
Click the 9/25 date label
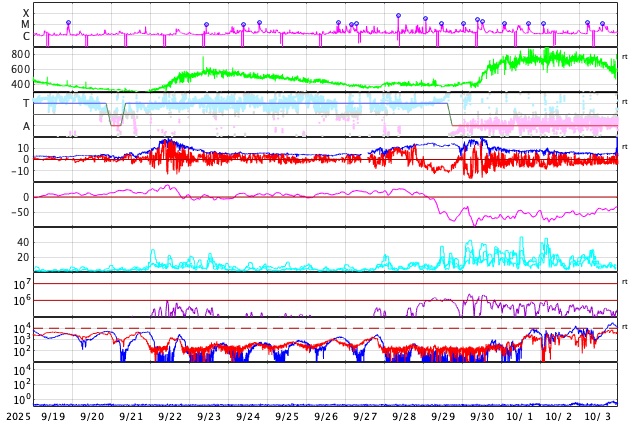[x=287, y=416]
